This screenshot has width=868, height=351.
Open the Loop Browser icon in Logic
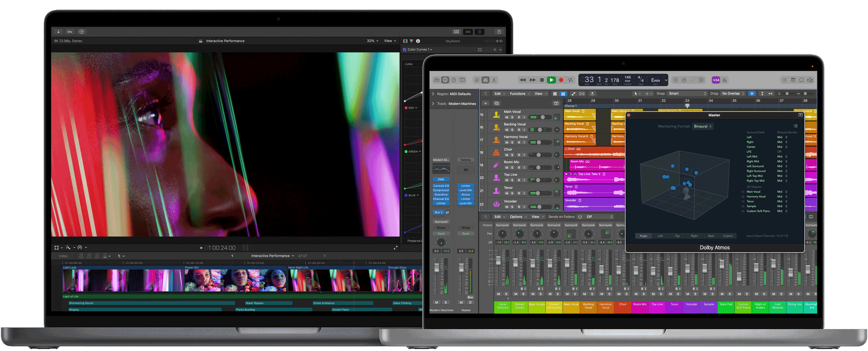pos(801,80)
